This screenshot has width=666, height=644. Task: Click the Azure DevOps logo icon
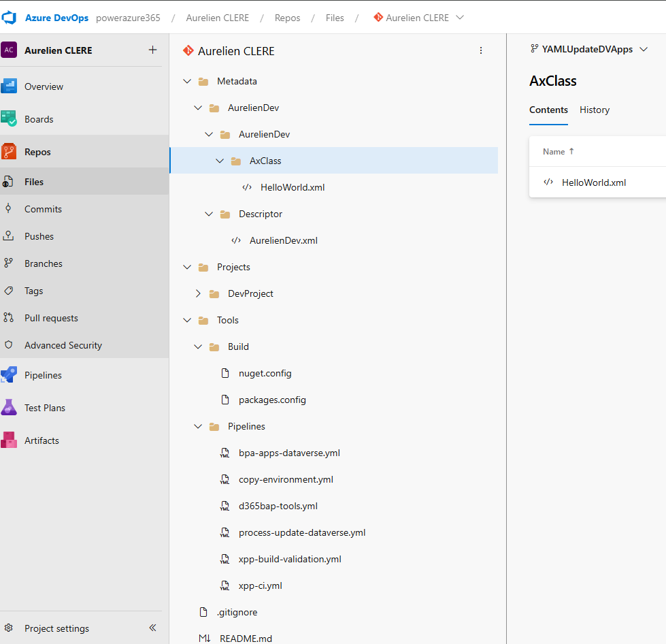click(x=8, y=18)
